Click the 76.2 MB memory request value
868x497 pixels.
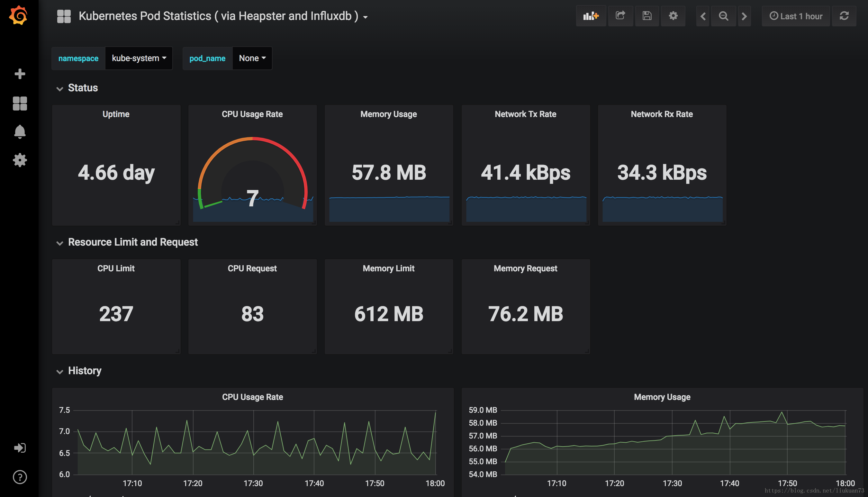click(x=526, y=314)
